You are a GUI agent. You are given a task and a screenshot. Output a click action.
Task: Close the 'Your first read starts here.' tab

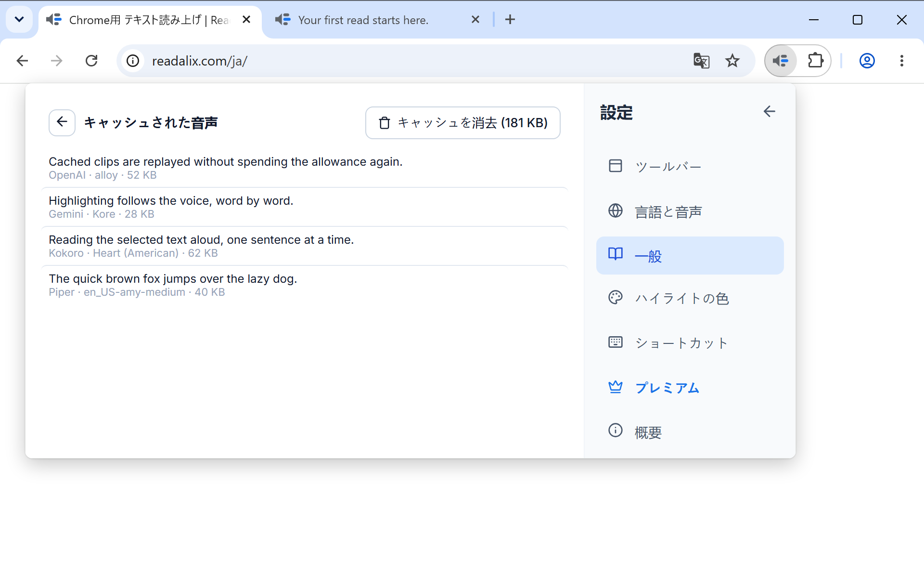[x=475, y=20]
